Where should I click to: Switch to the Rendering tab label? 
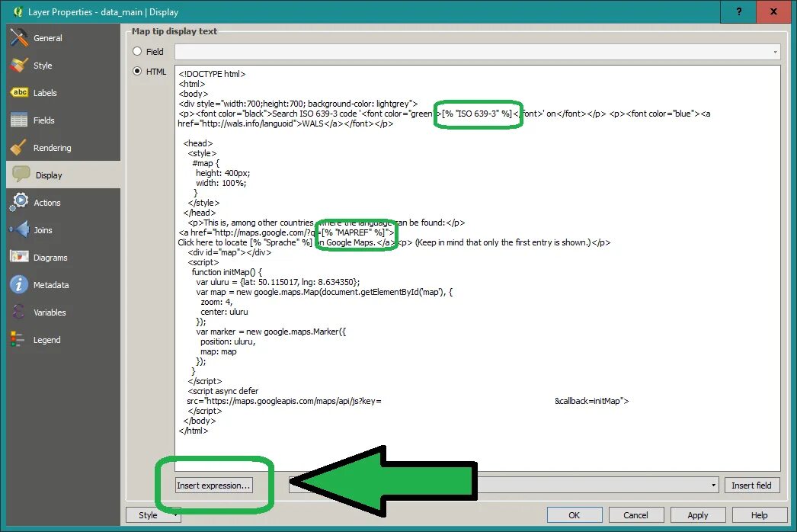[x=53, y=148]
